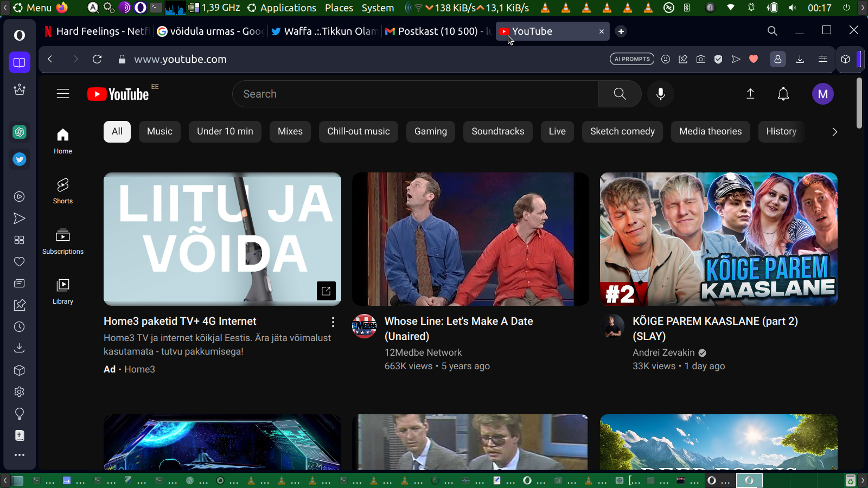Open the desktop Menu launcher
This screenshot has height=488, width=868.
pos(33,8)
